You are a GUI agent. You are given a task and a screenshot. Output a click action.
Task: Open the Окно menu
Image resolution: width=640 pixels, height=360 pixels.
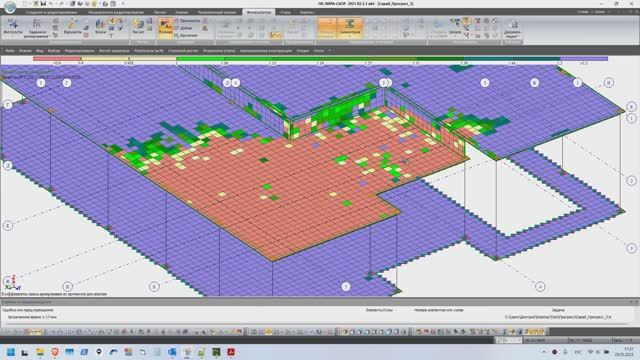319,51
